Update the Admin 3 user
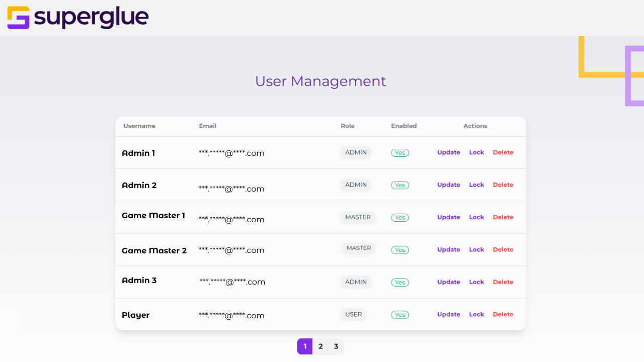The height and width of the screenshot is (362, 644). (x=449, y=282)
